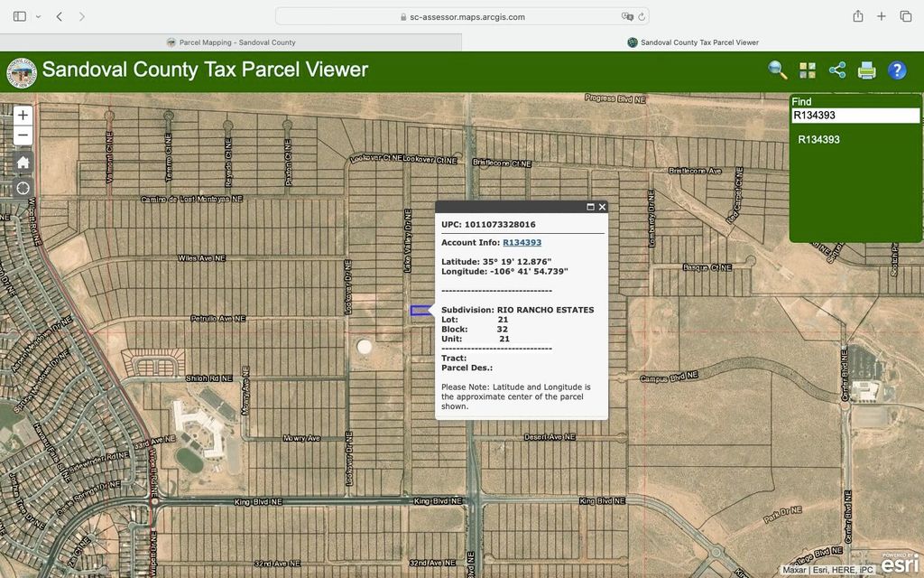Select the R134393 result in Find panel

pyautogui.click(x=821, y=139)
